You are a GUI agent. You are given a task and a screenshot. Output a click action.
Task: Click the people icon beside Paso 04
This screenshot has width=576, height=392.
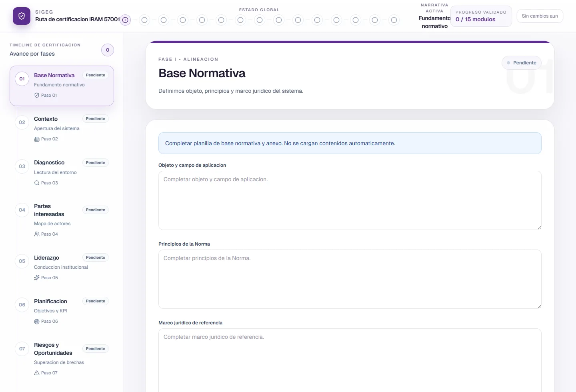point(37,234)
